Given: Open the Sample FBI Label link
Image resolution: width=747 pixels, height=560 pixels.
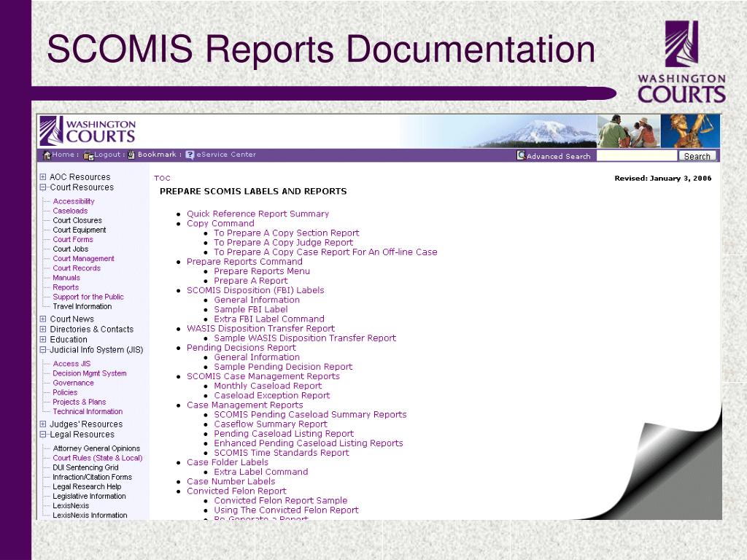Looking at the screenshot, I should pyautogui.click(x=251, y=309).
